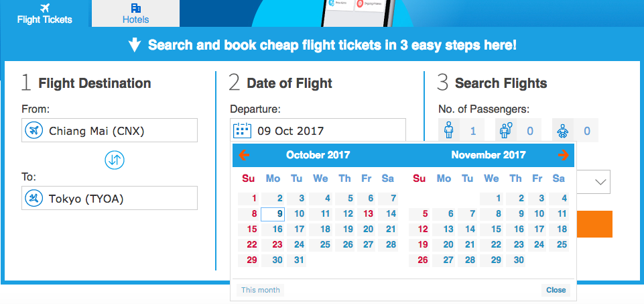Advance calendar with right orange arrow
644x304 pixels.
(563, 155)
